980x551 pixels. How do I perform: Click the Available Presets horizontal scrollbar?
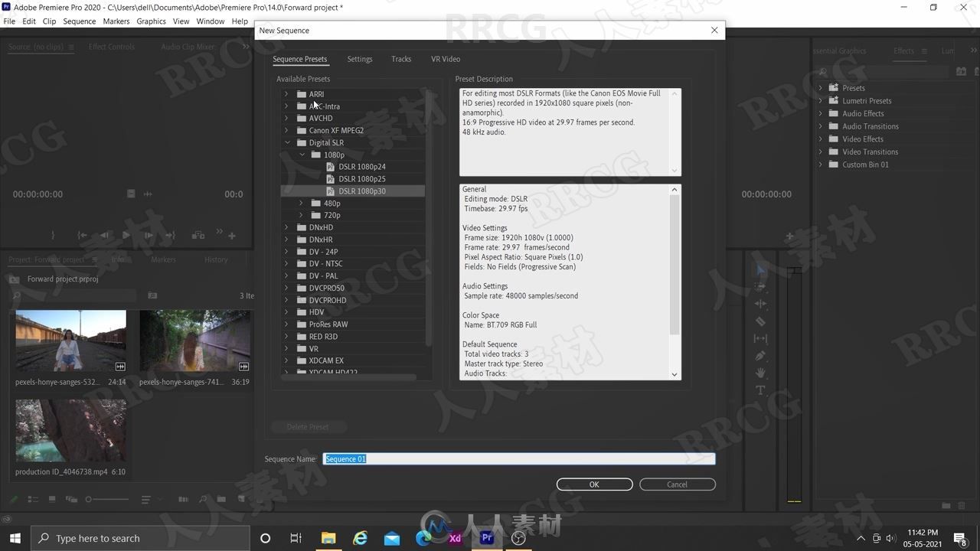tap(350, 377)
